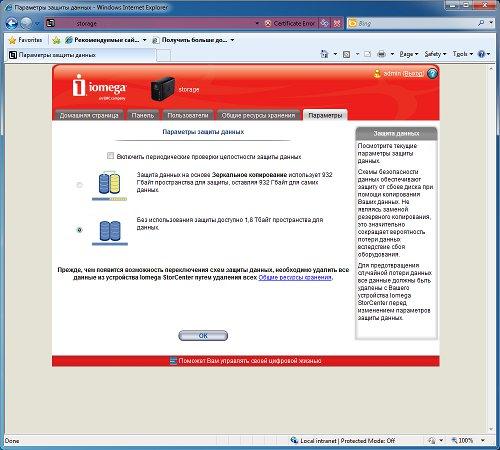Switch to the Пользователи tab
The height and width of the screenshot is (450, 500).
(188, 115)
